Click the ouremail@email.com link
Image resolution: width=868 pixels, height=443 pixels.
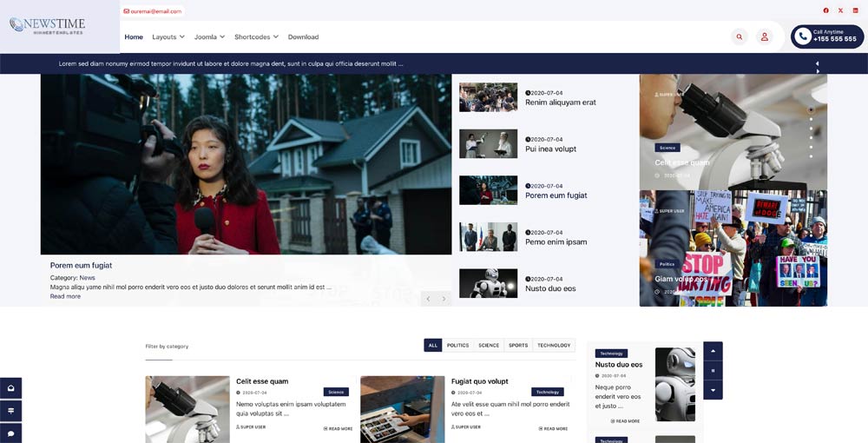click(x=156, y=11)
